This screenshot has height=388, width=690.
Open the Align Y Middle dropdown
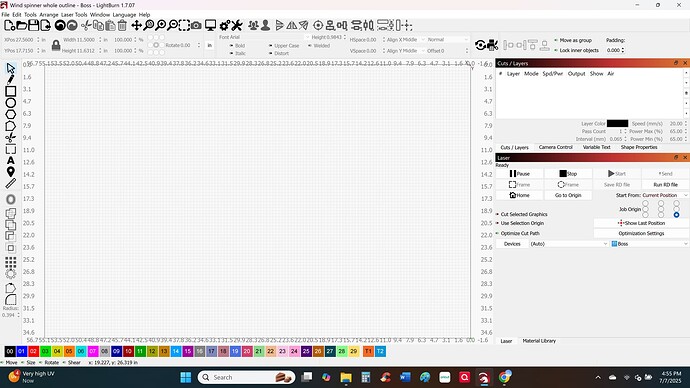tap(406, 51)
